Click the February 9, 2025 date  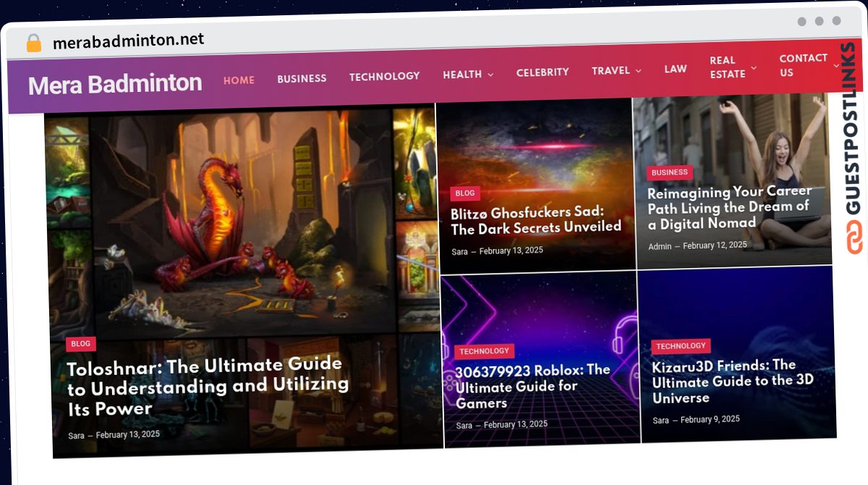click(710, 419)
